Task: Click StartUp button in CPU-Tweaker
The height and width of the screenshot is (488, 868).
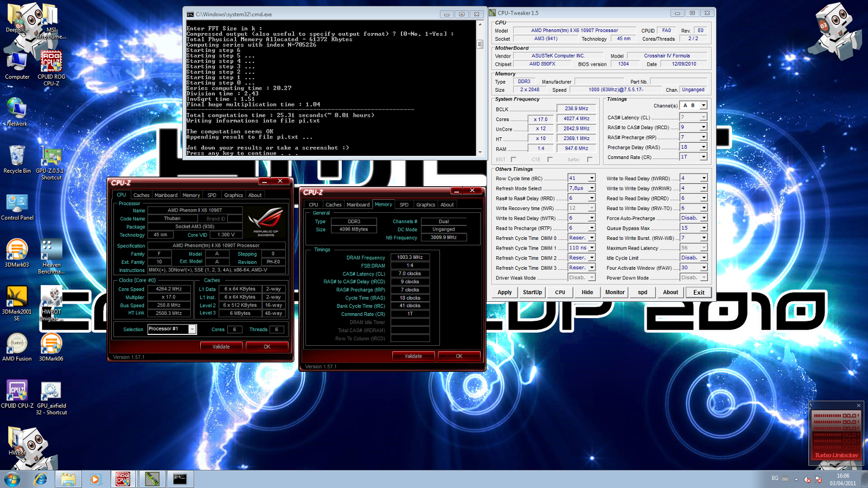Action: [532, 292]
